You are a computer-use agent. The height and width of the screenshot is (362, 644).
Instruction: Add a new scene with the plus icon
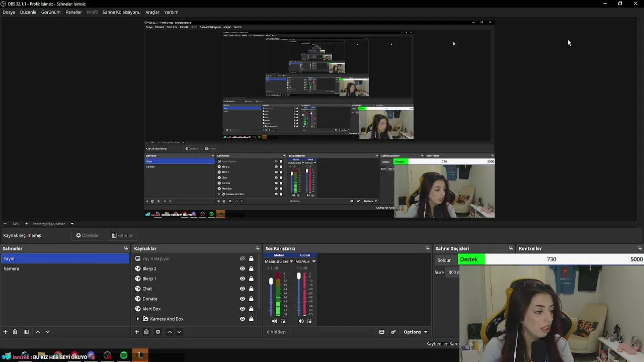point(5,332)
